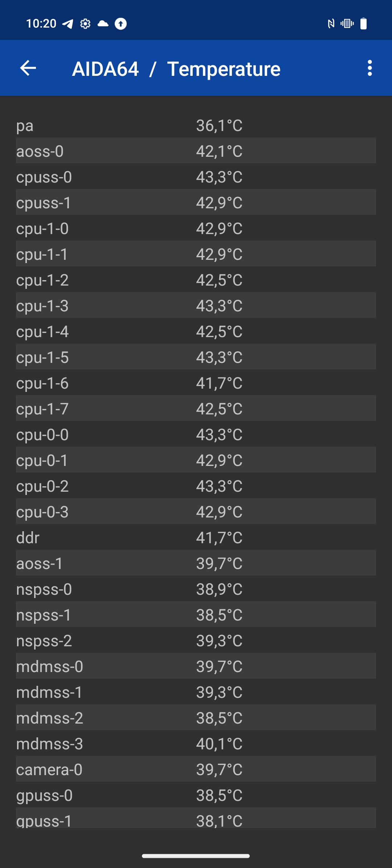Open the three-dot overflow menu

pos(369,68)
